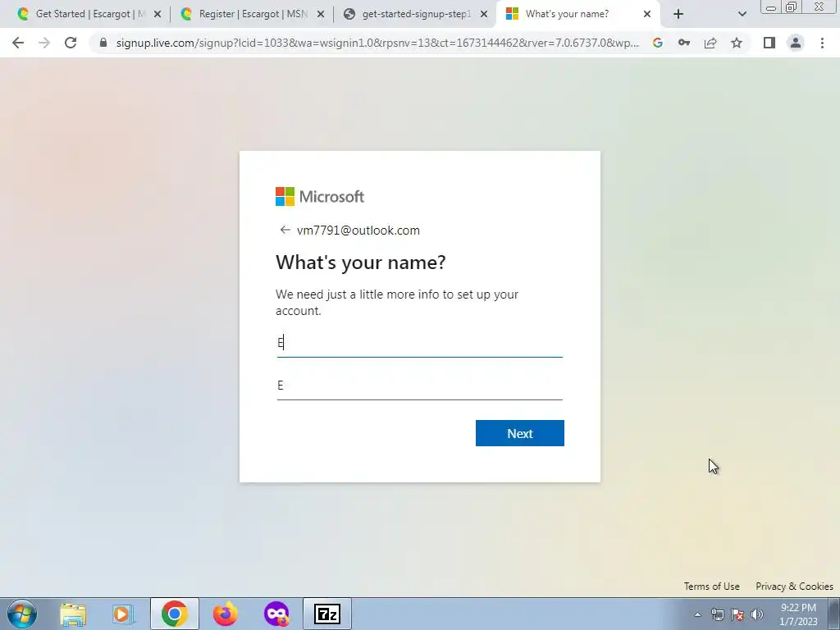Toggle the Chrome side panel
The height and width of the screenshot is (630, 840).
[x=769, y=43]
